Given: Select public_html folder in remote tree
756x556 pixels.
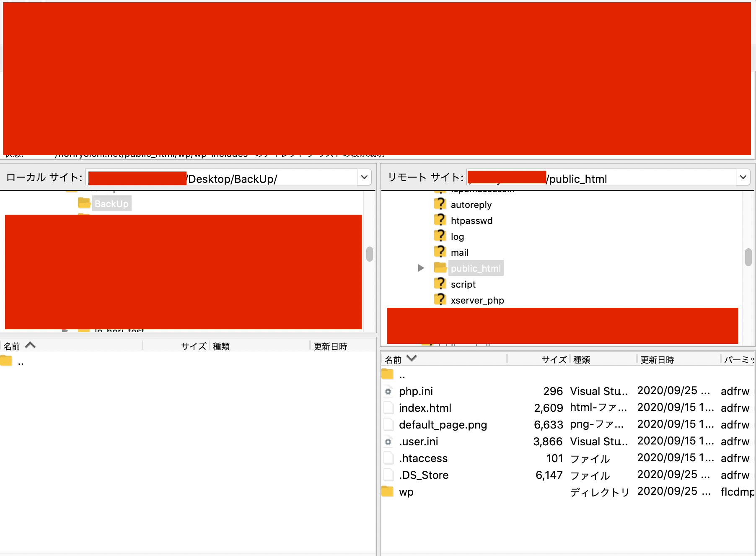Looking at the screenshot, I should tap(476, 268).
